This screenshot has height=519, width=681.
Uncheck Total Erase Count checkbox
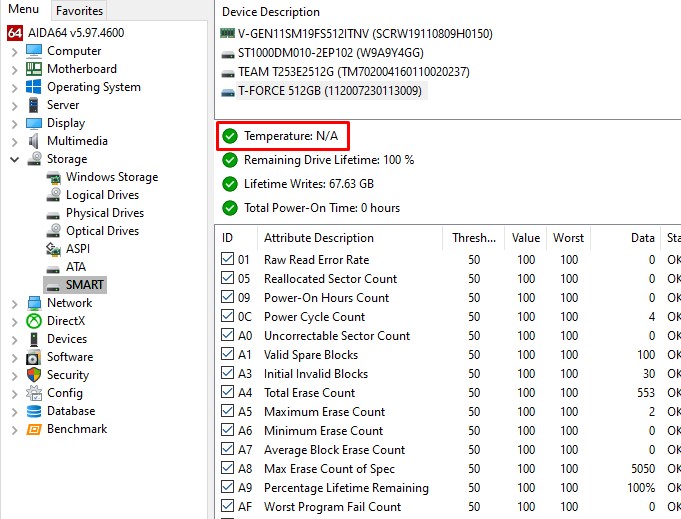tap(228, 392)
